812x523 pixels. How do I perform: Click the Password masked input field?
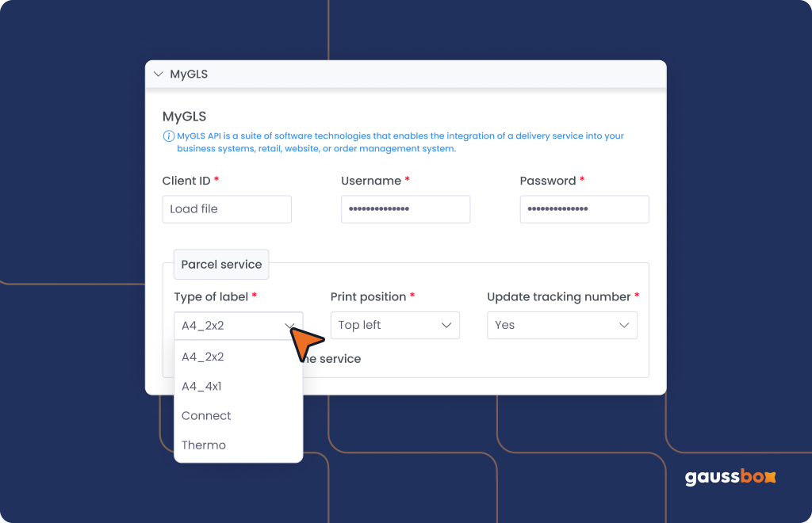(584, 209)
